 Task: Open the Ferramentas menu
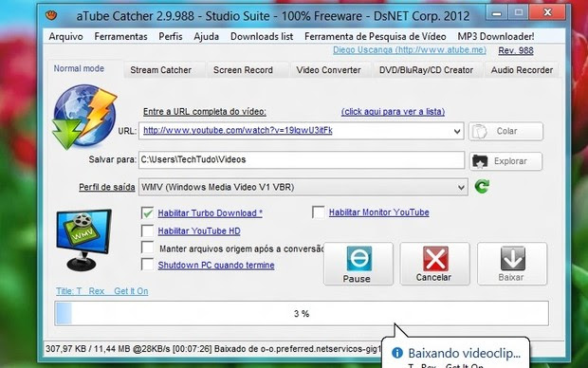[120, 36]
